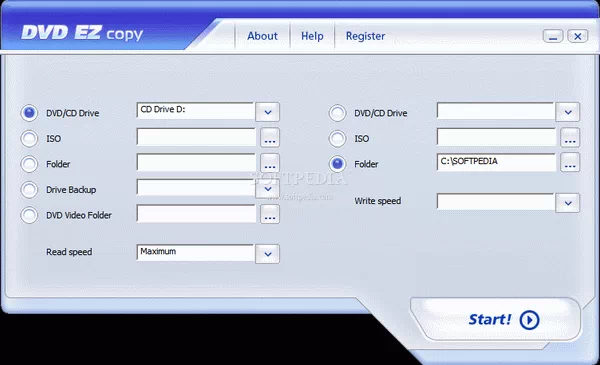600x365 pixels.
Task: Select source DVD/CD Drive radio button
Action: point(29,113)
